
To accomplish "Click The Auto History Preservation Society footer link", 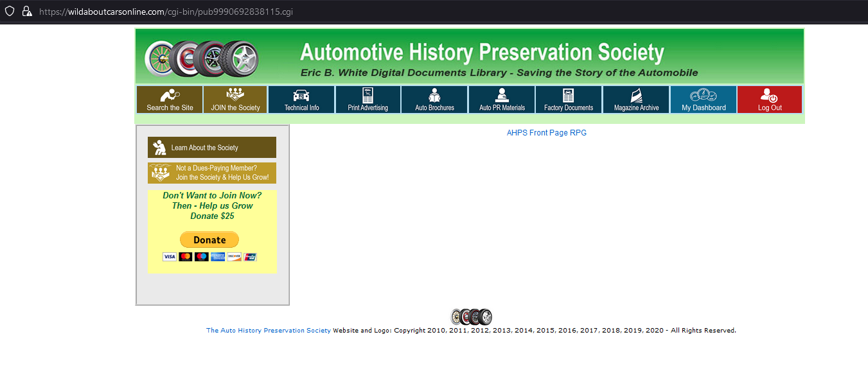I will pos(268,331).
